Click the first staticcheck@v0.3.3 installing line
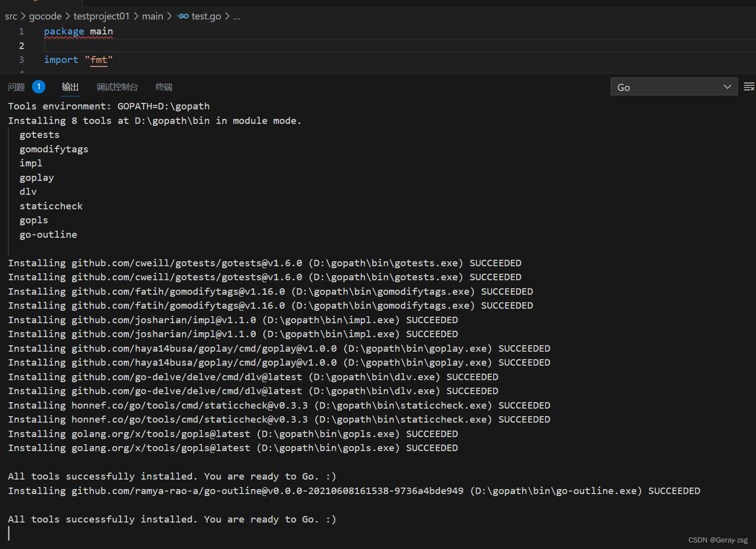The width and height of the screenshot is (756, 549). pyautogui.click(x=279, y=406)
